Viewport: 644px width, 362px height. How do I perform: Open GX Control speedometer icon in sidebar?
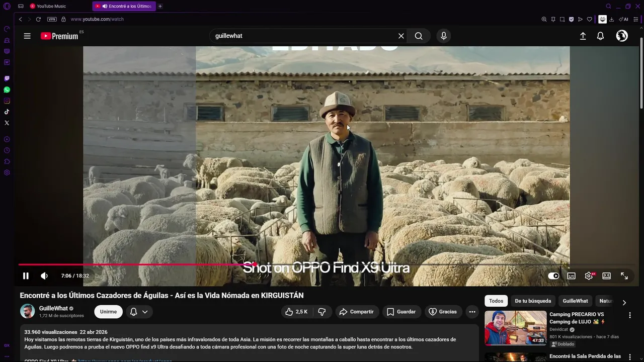[7, 29]
